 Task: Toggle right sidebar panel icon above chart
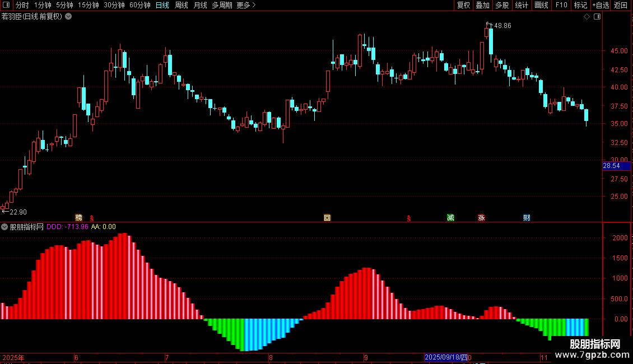tap(597, 17)
